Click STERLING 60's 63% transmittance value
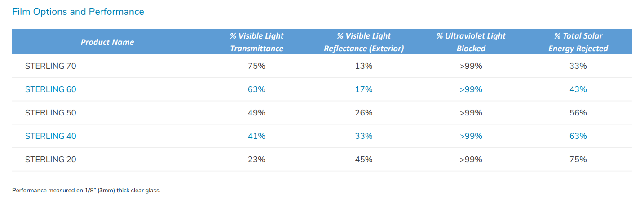This screenshot has width=644, height=213. click(256, 89)
